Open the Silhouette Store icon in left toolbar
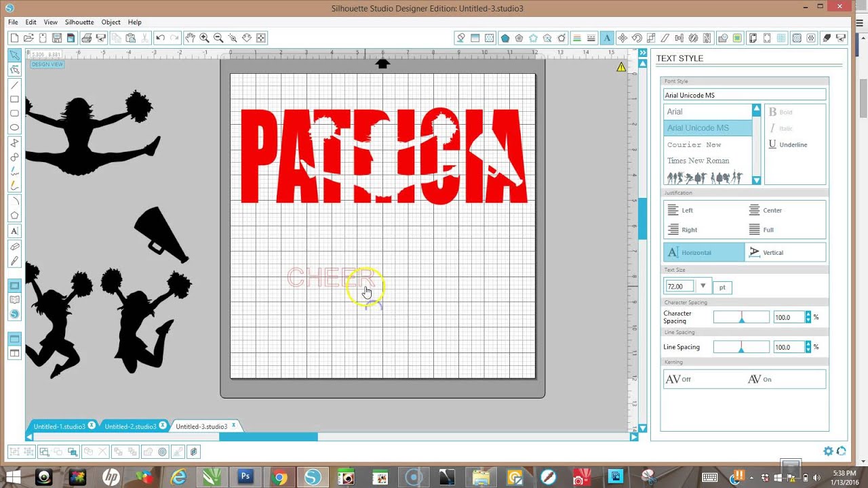Viewport: 868px width, 488px height. 14,314
